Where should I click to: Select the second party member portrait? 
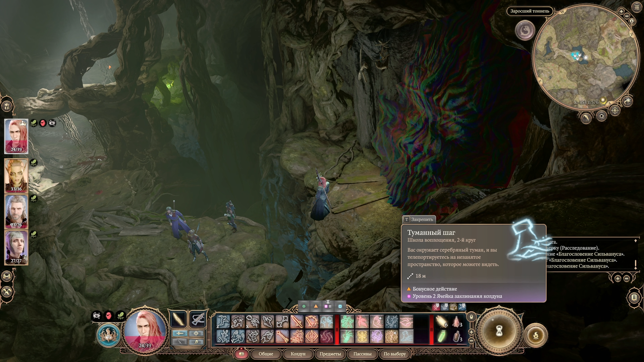[x=16, y=176]
